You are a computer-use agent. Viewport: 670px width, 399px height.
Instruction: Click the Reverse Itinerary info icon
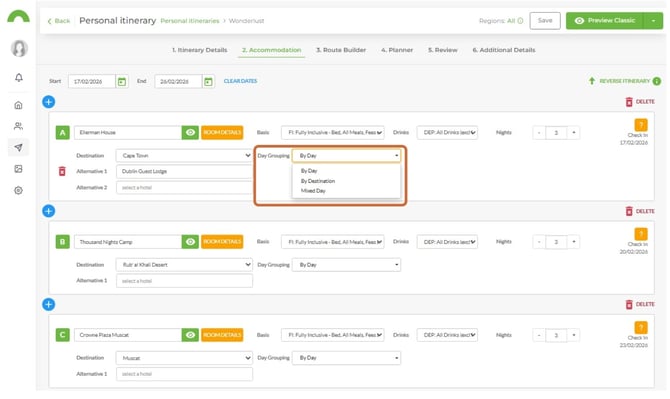pos(657,81)
